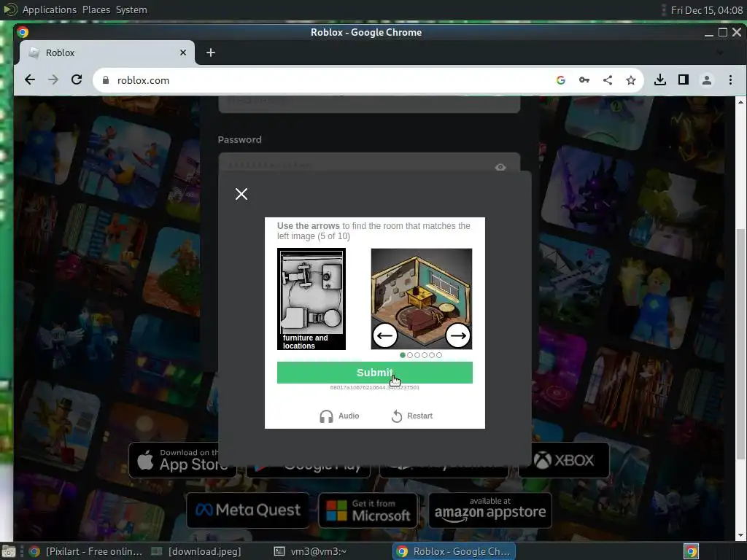
Task: Select the Roblox browser tab
Action: 107,52
